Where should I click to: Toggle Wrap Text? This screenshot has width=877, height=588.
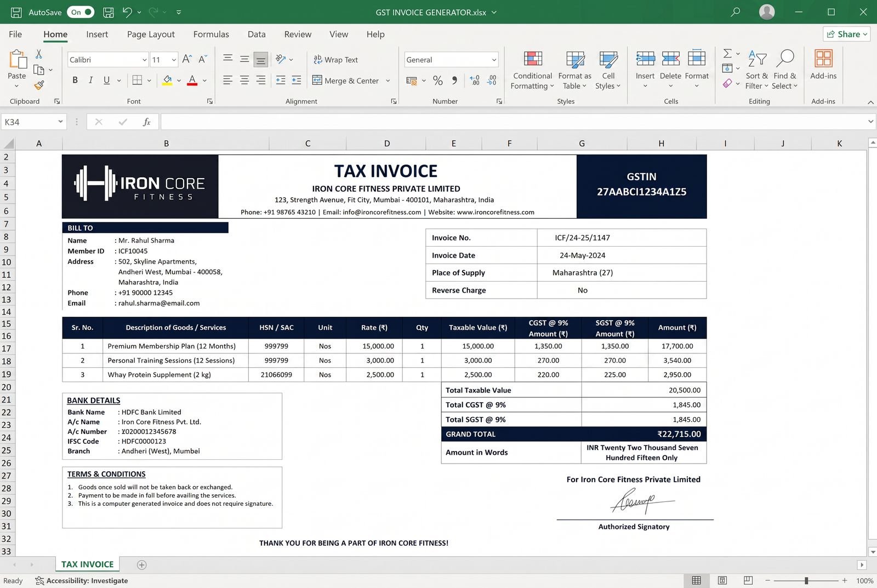[x=335, y=60]
